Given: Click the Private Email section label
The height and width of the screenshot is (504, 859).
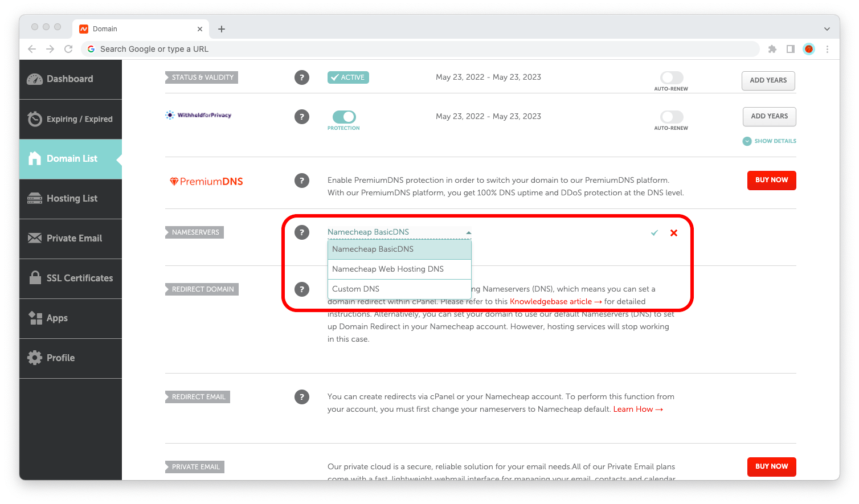Looking at the screenshot, I should pos(195,467).
